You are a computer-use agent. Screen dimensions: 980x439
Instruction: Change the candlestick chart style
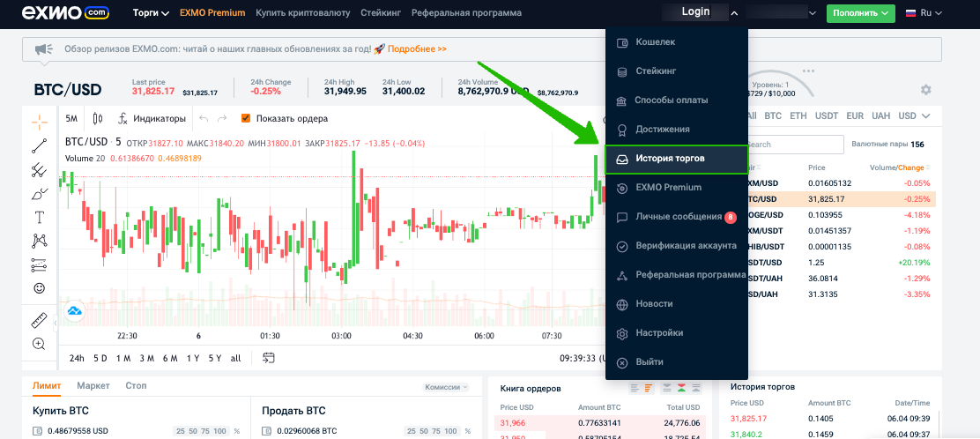click(x=97, y=118)
